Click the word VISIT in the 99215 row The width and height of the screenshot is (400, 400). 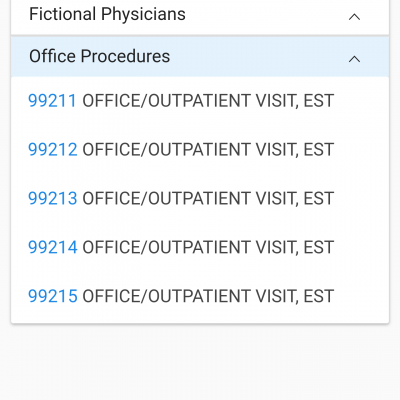[277, 296]
